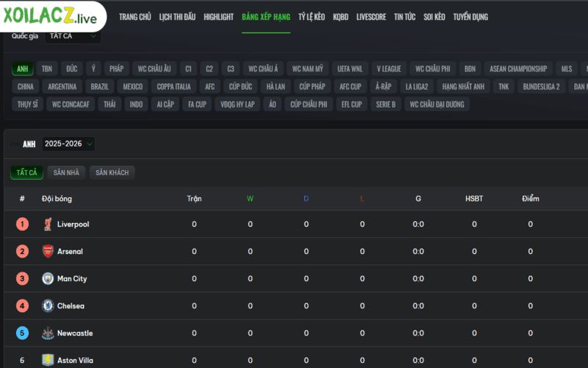This screenshot has width=588, height=368.
Task: Click the rank 3 badge
Action: click(22, 279)
